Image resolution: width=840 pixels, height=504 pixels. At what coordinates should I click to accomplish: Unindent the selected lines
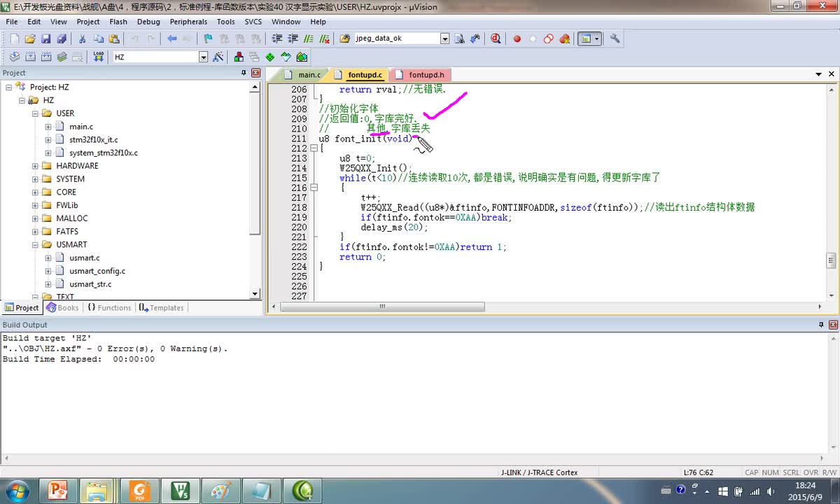click(x=292, y=39)
